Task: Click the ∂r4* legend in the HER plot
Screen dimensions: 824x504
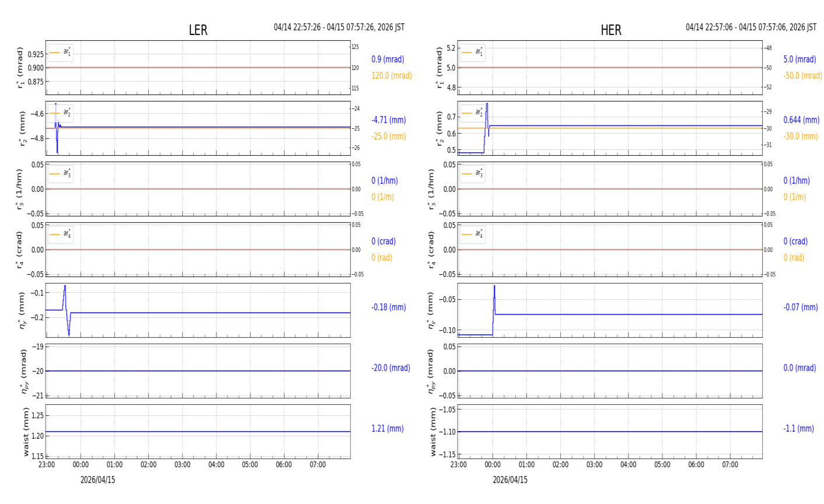Action: click(x=473, y=235)
